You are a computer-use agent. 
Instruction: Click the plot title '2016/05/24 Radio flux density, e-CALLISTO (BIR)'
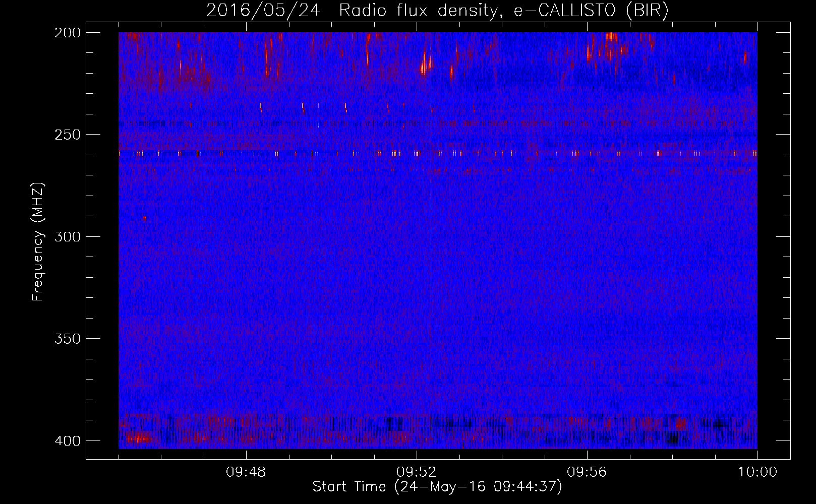437,11
